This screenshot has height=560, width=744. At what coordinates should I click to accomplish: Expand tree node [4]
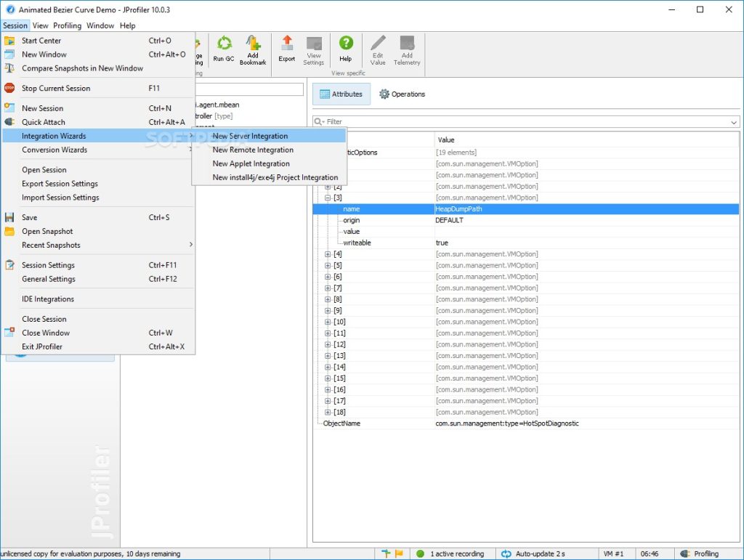(328, 254)
